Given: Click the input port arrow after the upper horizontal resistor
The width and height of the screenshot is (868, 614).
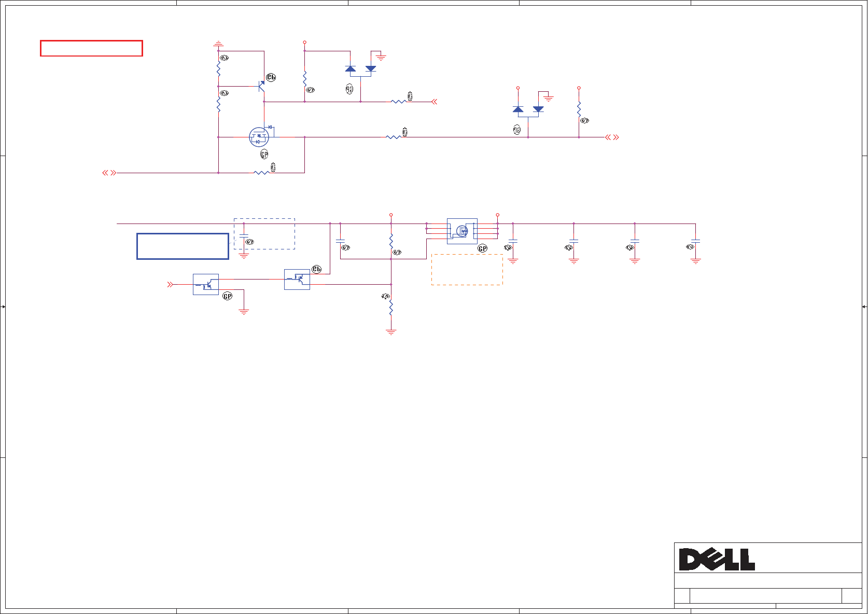Looking at the screenshot, I should 435,102.
